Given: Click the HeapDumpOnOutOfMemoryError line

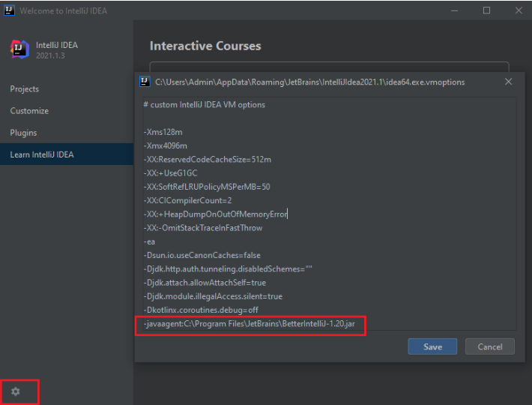Looking at the screenshot, I should coord(216,214).
